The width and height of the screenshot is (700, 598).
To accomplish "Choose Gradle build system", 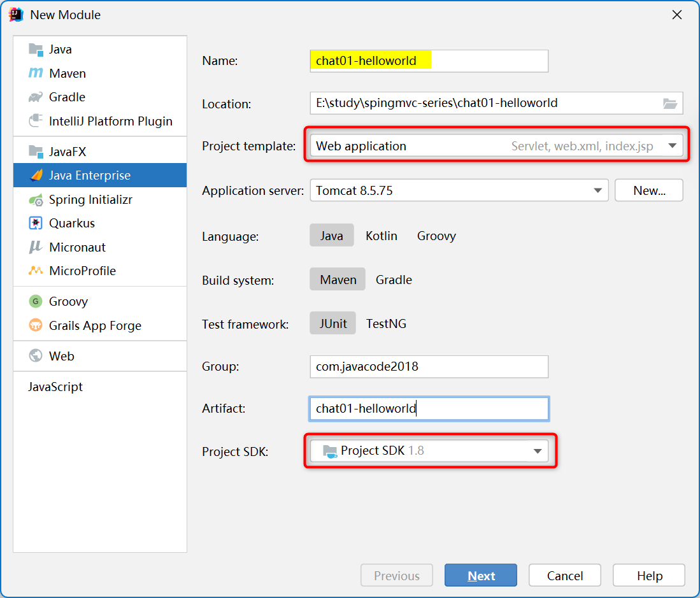I will (394, 280).
